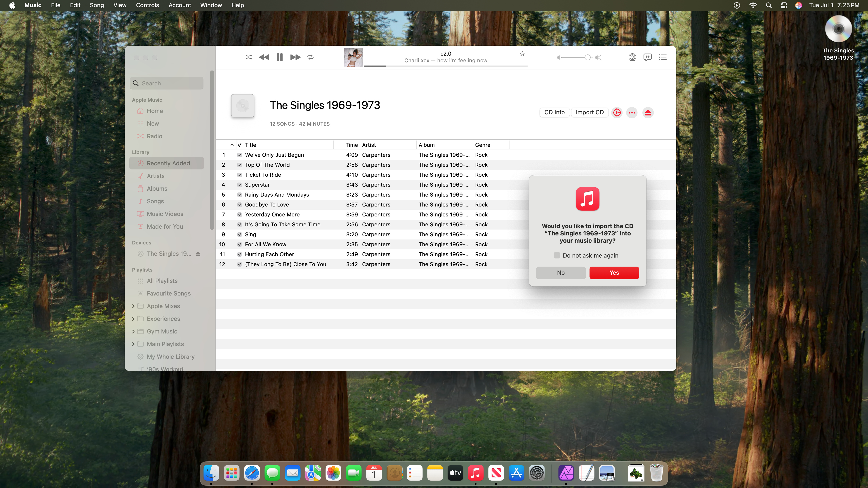Uncheck Ticket To Ride track
This screenshot has width=868, height=488.
(x=239, y=175)
